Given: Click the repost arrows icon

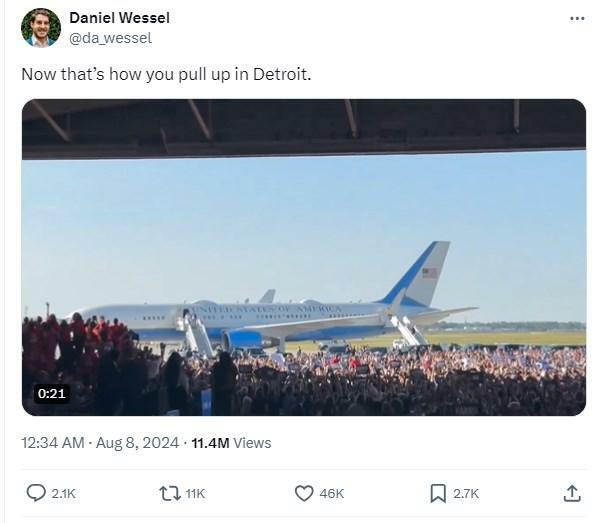Looking at the screenshot, I should click(170, 493).
